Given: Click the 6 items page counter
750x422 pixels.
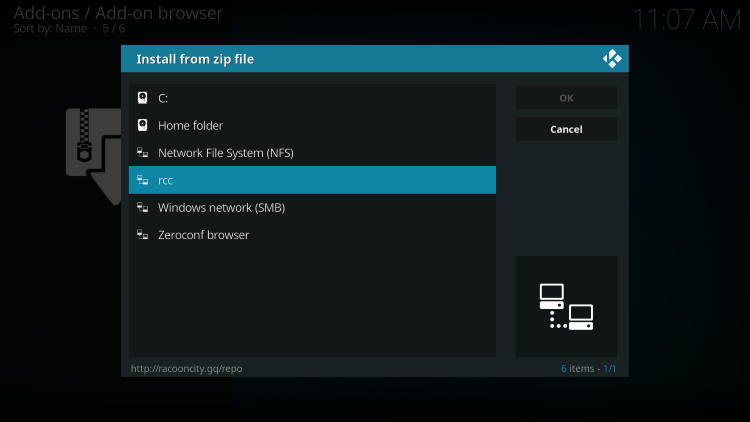Looking at the screenshot, I should pos(590,368).
